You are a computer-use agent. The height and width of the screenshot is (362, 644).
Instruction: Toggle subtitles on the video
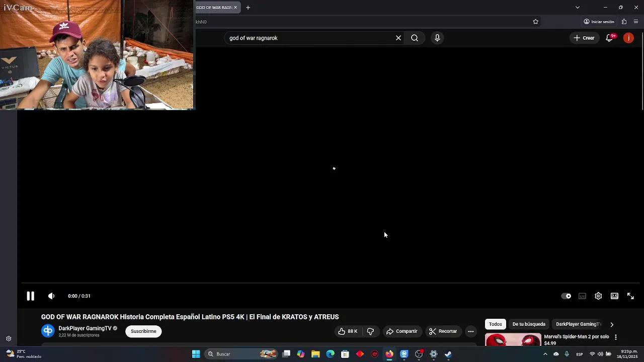point(582,296)
